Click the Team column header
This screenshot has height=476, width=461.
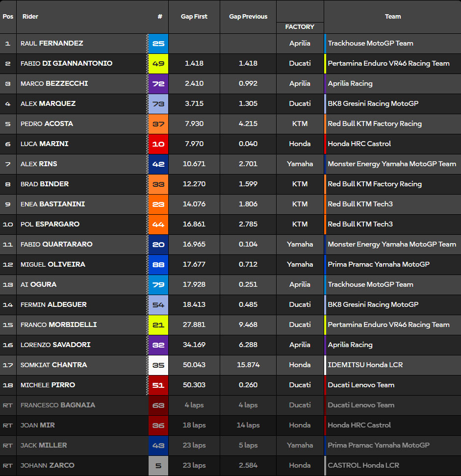pos(392,17)
